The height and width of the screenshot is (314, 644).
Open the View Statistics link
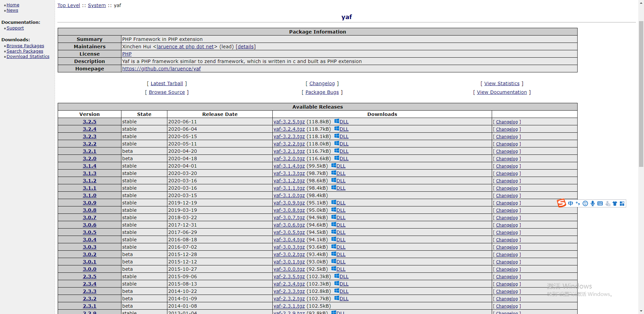(502, 83)
